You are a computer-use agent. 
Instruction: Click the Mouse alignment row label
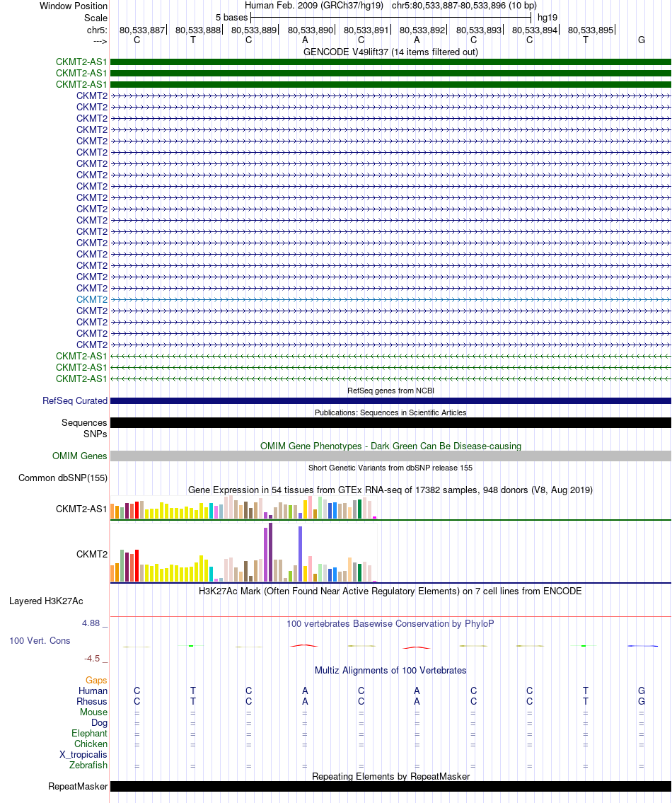click(x=94, y=712)
